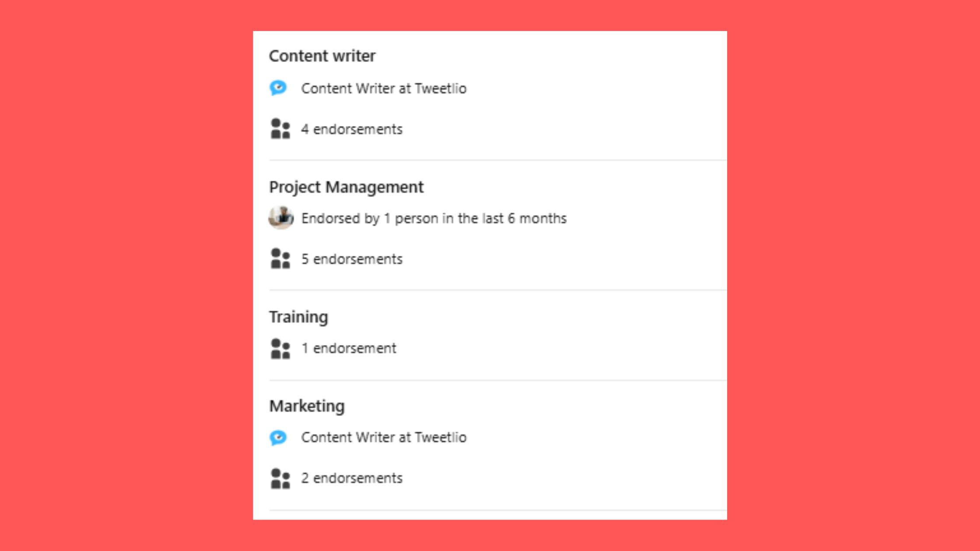Click the 2 endorsements link
980x551 pixels.
coord(351,478)
